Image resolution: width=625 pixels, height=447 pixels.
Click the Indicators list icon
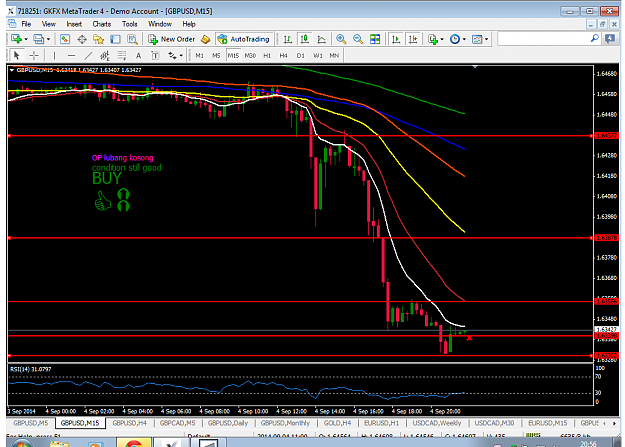pyautogui.click(x=433, y=39)
